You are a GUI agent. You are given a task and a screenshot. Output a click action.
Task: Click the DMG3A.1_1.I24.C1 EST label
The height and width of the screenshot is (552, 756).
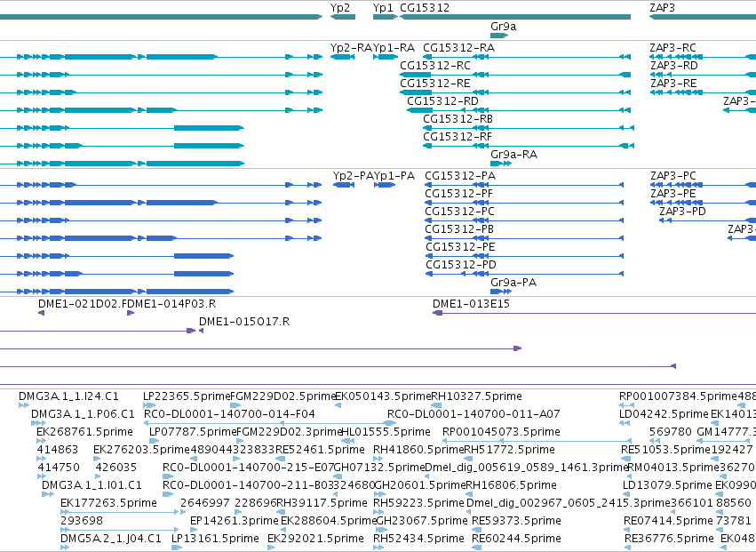click(68, 396)
